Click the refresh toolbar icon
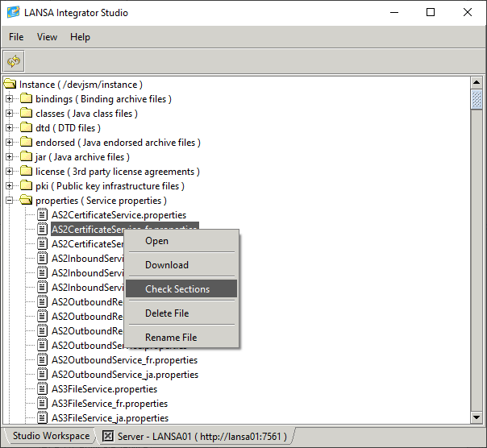The width and height of the screenshot is (487, 448). click(x=14, y=61)
